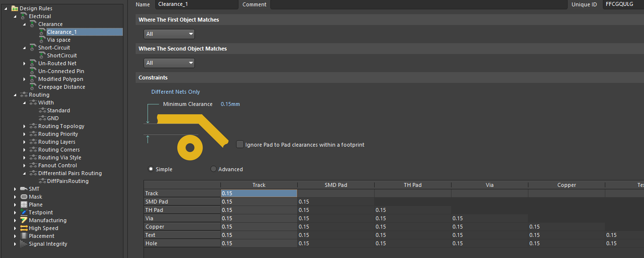Open the second object matches dropdown
The image size is (644, 258).
[x=169, y=63]
